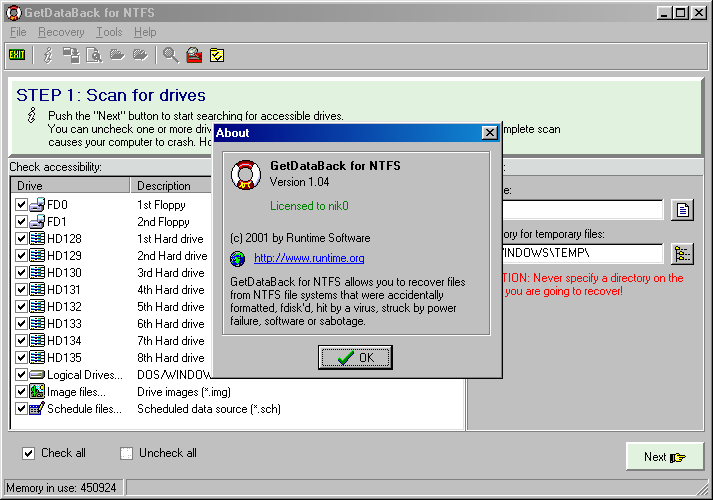This screenshot has height=500, width=713.
Task: Open the http://www.runtime.org link
Action: click(308, 259)
